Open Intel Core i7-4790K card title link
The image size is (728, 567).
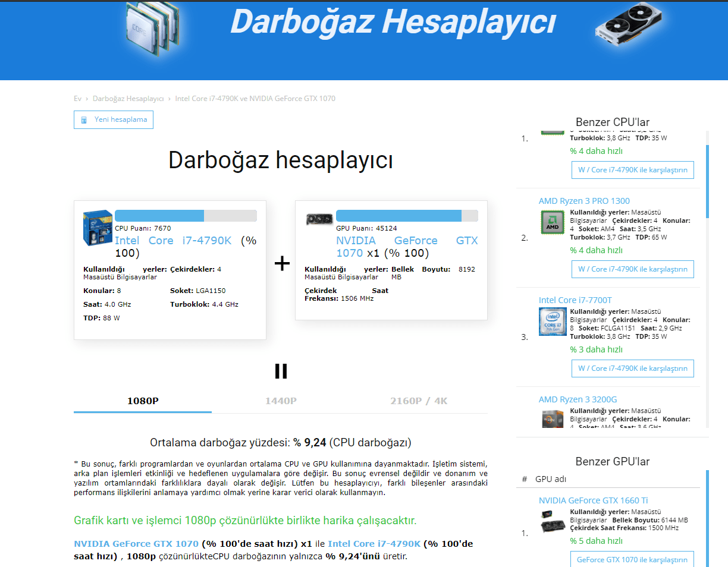(173, 241)
